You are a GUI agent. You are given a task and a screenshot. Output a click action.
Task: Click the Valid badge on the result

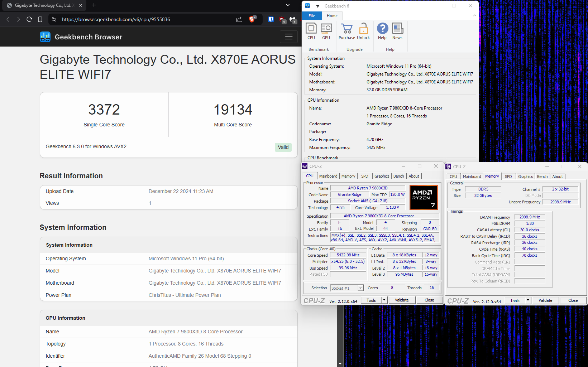tap(283, 147)
